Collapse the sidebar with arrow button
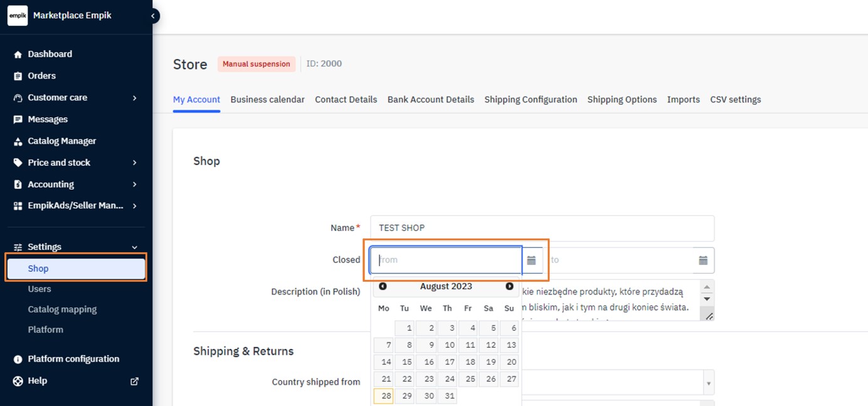 [153, 16]
